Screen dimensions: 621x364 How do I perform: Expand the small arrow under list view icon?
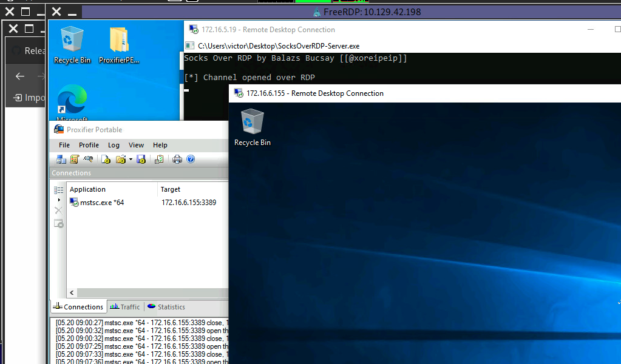pos(59,200)
